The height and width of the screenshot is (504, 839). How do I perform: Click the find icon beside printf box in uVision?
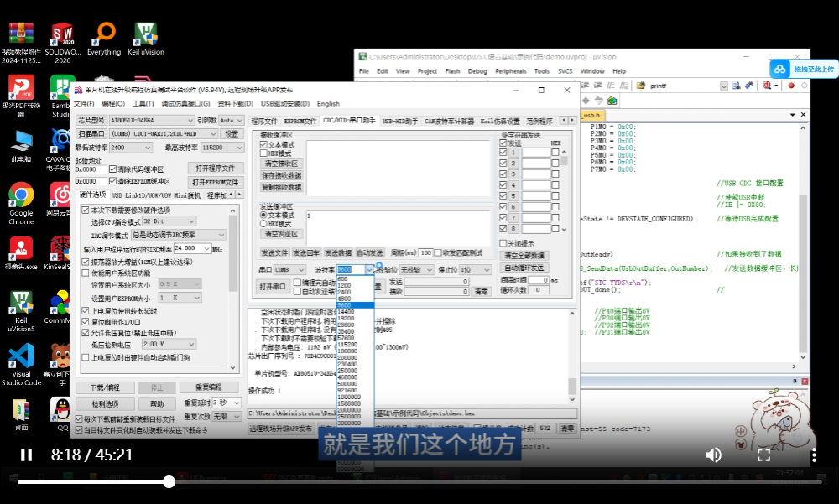pyautogui.click(x=737, y=86)
